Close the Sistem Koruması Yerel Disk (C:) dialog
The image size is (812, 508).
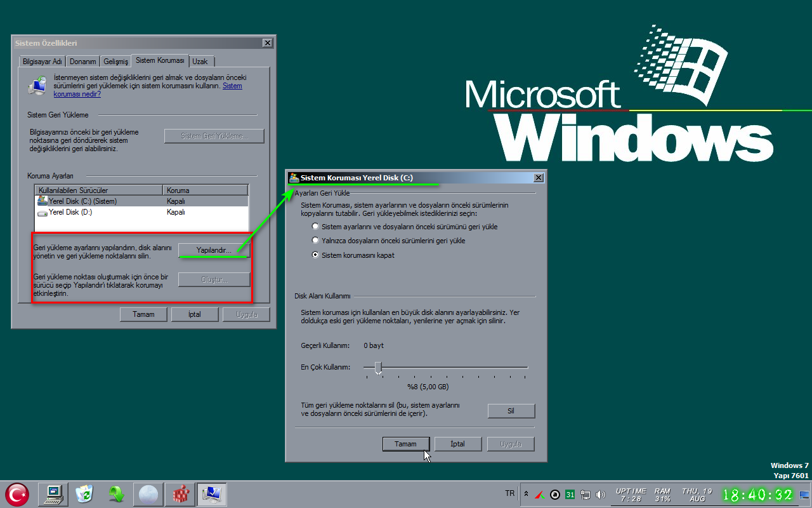[539, 178]
